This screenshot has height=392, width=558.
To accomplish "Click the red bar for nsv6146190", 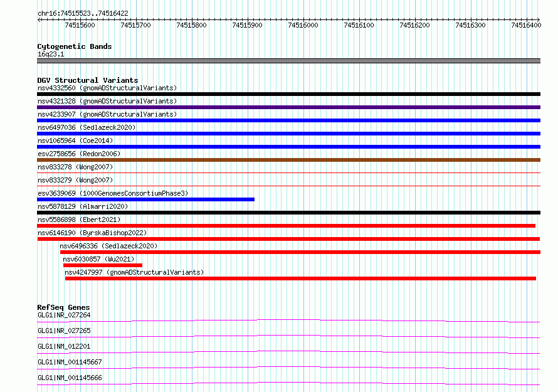I will click(x=288, y=239).
